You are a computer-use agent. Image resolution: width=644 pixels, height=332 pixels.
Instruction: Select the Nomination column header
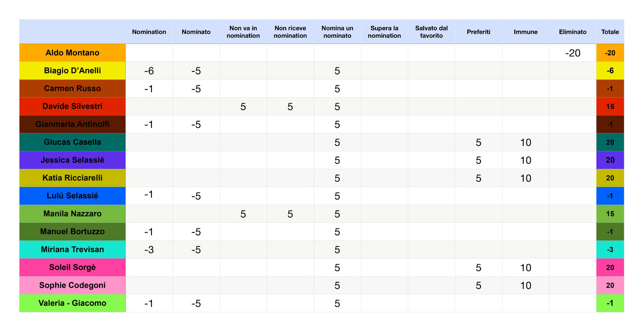click(x=149, y=32)
